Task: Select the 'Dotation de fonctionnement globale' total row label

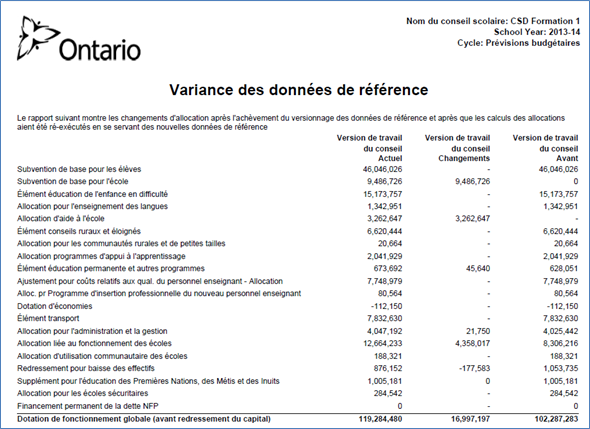Action: tap(144, 419)
